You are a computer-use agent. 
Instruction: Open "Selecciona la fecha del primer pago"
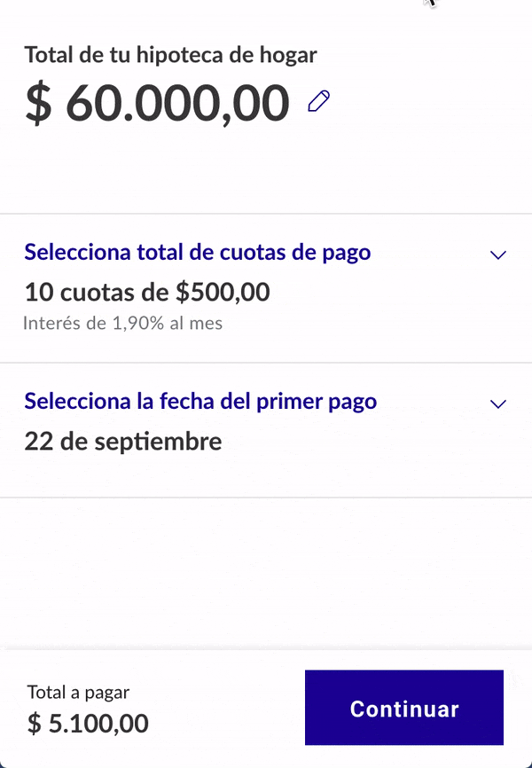pos(200,401)
